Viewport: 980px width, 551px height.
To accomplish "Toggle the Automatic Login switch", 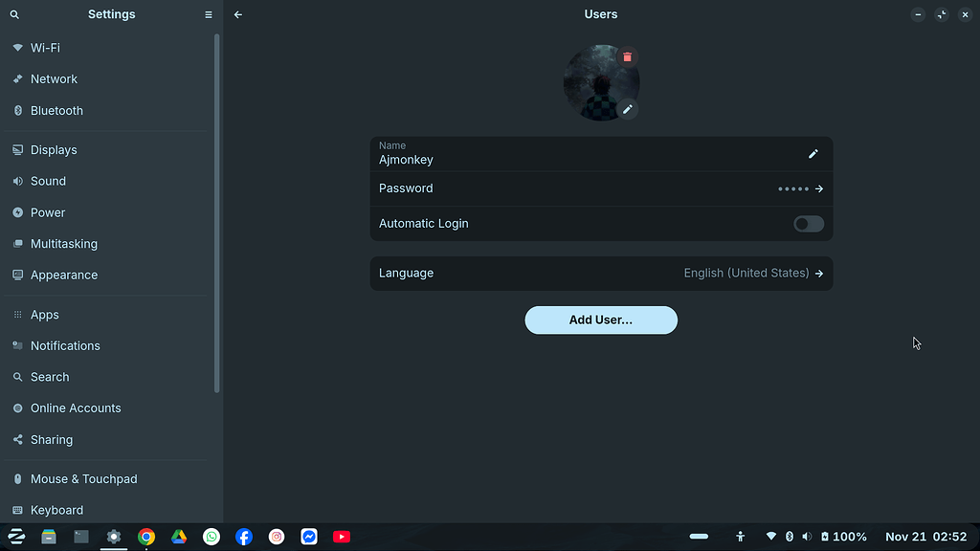I will [x=808, y=224].
